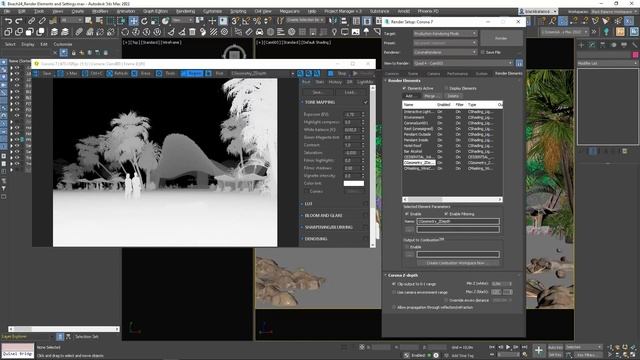Click the Delete button for render elements

(453, 96)
